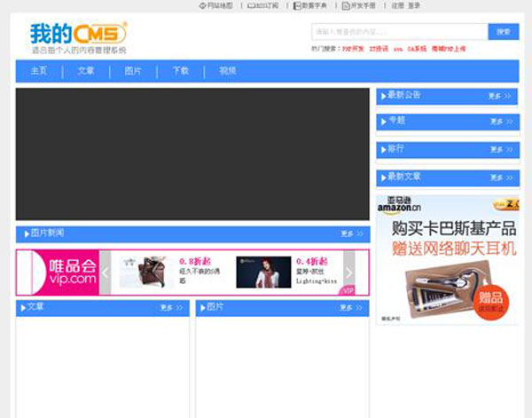
Task: Select 下载 in the navigation bar
Action: 180,71
